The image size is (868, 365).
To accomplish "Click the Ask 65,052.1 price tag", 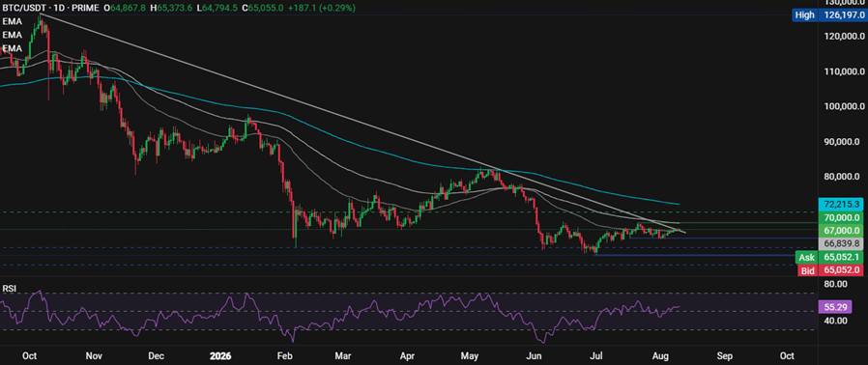I will pyautogui.click(x=828, y=257).
